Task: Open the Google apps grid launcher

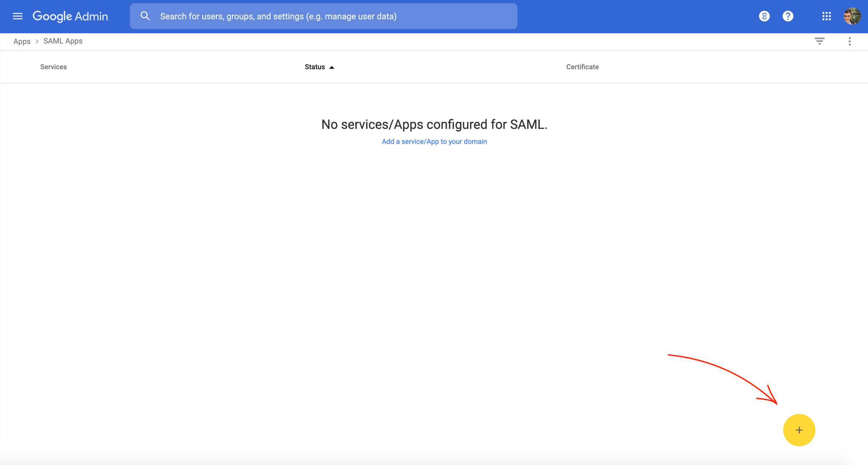Action: tap(826, 16)
